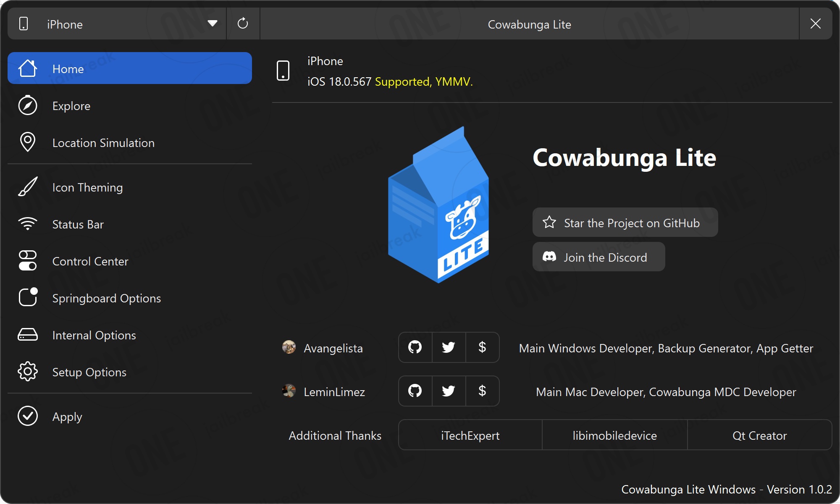This screenshot has height=504, width=840.
Task: Go to Internal Options
Action: pos(130,335)
